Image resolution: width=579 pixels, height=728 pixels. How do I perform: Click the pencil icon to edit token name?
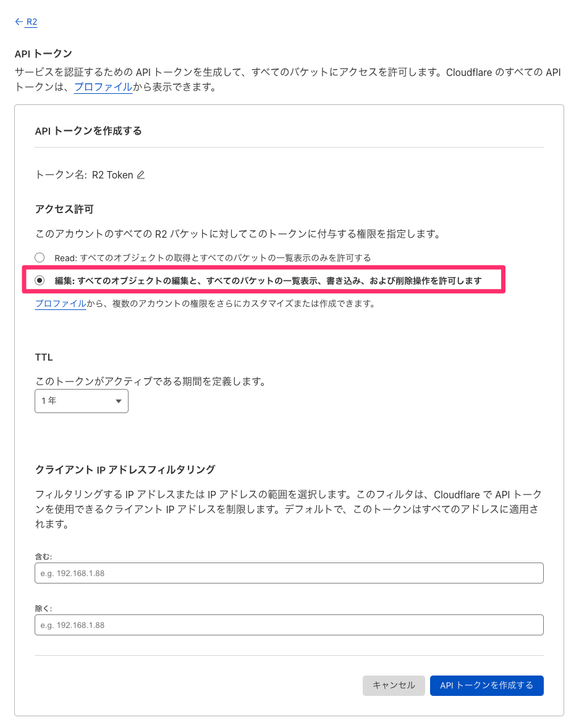pos(141,175)
